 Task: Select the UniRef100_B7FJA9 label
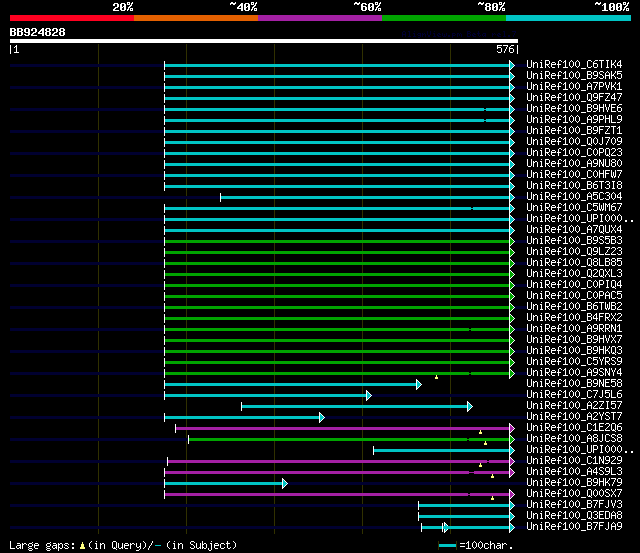point(574,527)
